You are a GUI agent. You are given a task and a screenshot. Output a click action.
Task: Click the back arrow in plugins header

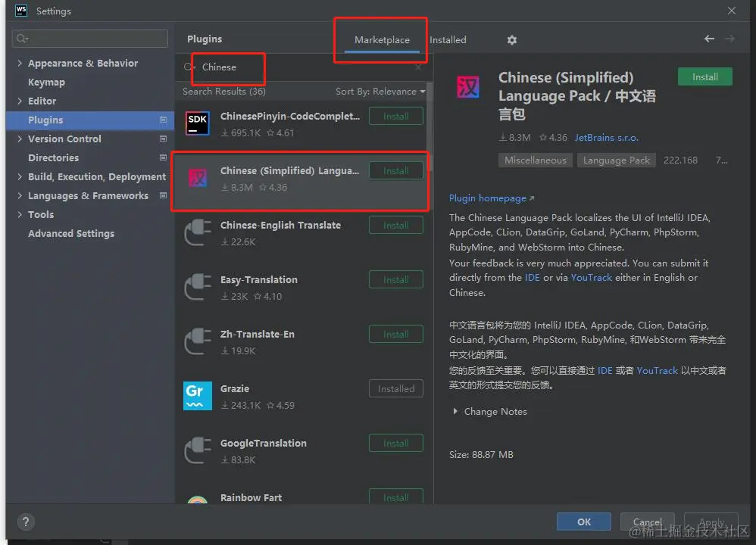point(709,39)
